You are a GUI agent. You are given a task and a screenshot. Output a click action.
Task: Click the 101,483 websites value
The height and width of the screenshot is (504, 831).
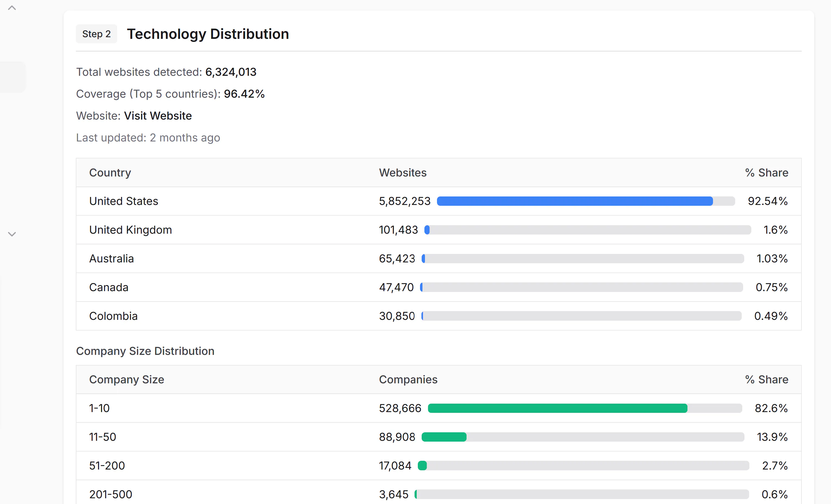pos(398,230)
